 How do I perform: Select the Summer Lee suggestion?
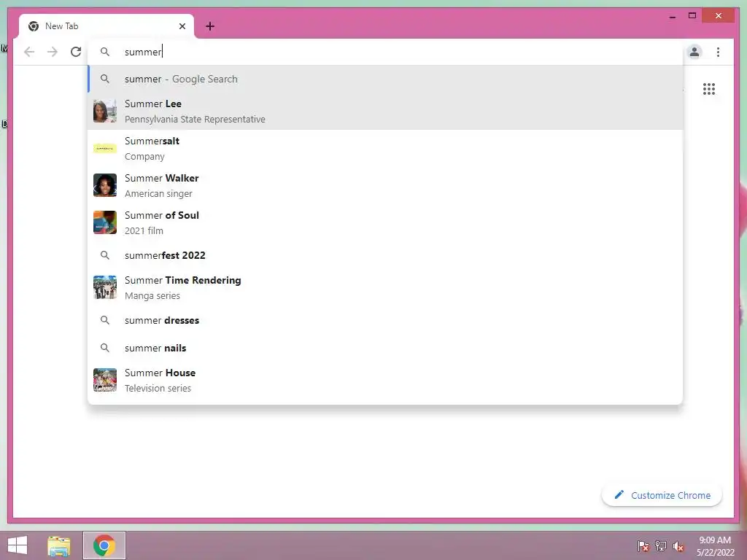coord(385,111)
